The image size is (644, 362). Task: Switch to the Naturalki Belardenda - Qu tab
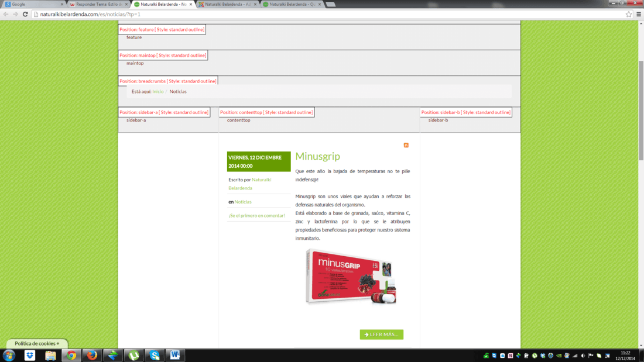tap(292, 4)
